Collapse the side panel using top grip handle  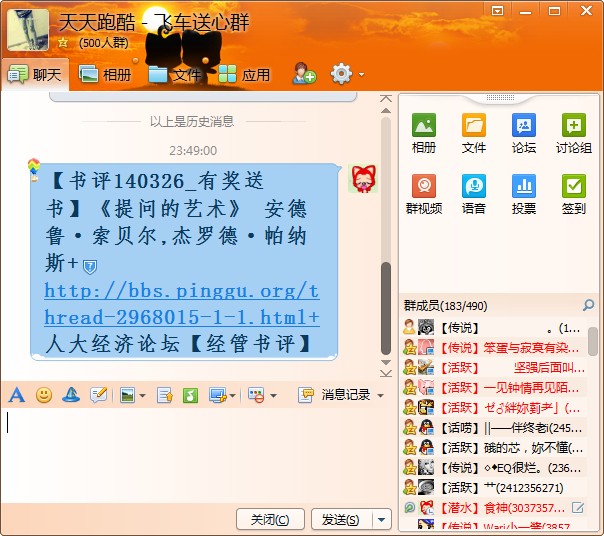pos(500,97)
